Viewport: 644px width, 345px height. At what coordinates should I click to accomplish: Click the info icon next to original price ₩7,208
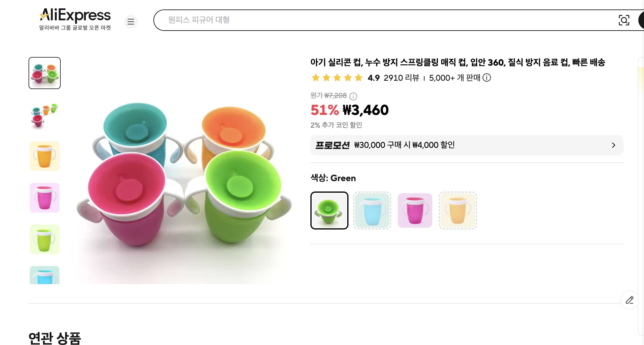[x=353, y=96]
